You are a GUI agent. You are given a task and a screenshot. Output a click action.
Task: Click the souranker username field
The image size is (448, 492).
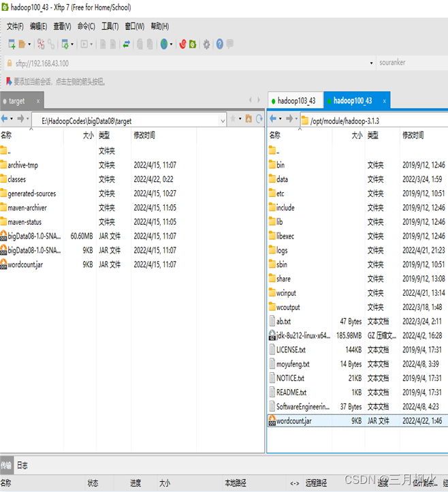tap(413, 63)
